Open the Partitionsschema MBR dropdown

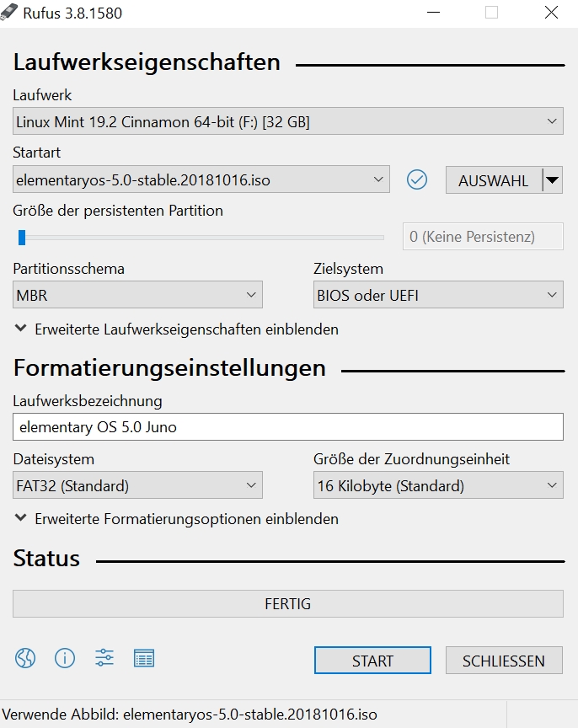137,295
